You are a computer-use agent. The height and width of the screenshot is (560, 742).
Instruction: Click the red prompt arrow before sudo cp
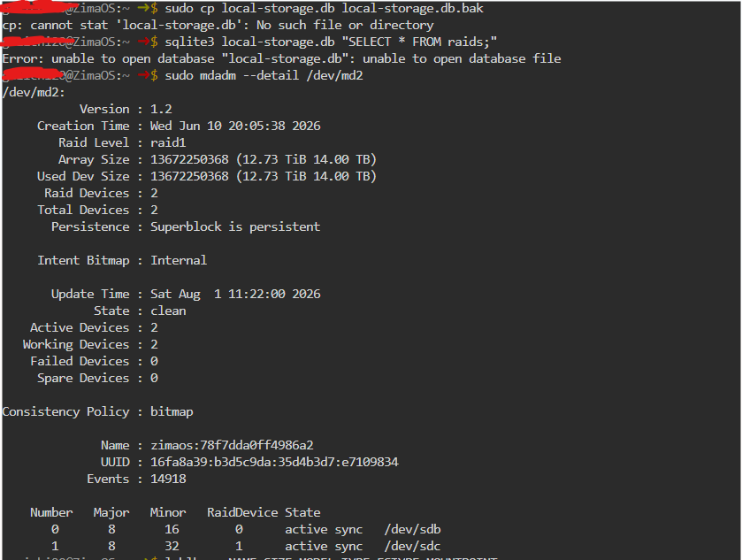pos(144,8)
